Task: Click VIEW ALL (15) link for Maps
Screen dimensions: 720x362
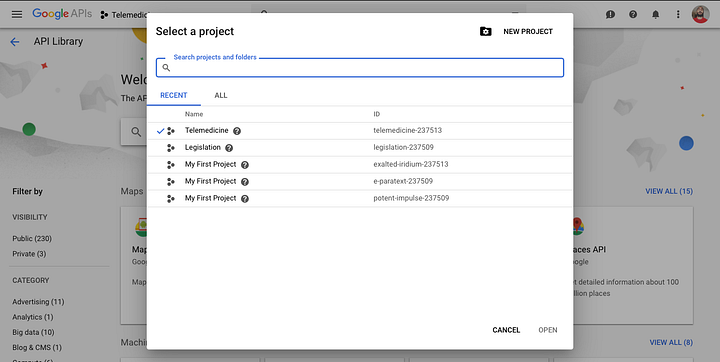Action: (669, 191)
